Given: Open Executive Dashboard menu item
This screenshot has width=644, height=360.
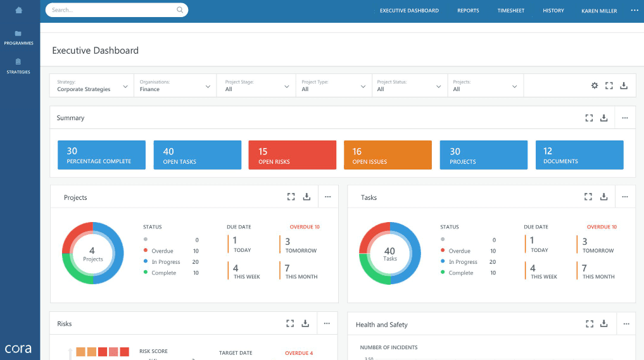Looking at the screenshot, I should [409, 11].
